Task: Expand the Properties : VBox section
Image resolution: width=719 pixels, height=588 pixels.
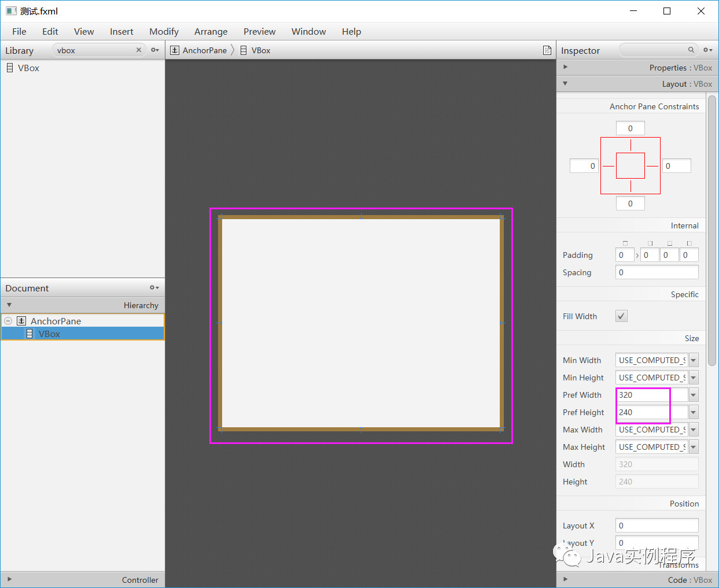Action: point(565,67)
